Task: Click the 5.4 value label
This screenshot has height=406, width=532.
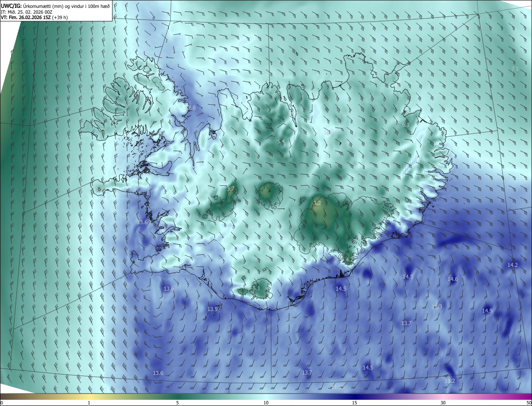Action: [x=281, y=142]
